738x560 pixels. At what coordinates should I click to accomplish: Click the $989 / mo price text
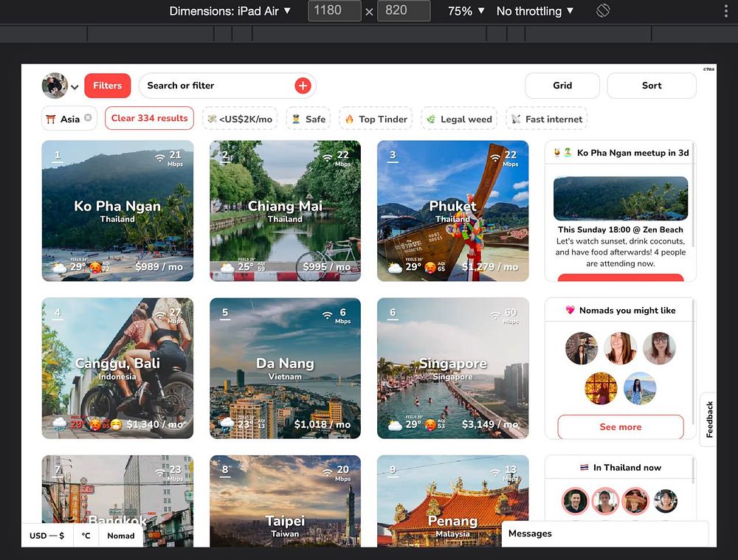point(159,267)
